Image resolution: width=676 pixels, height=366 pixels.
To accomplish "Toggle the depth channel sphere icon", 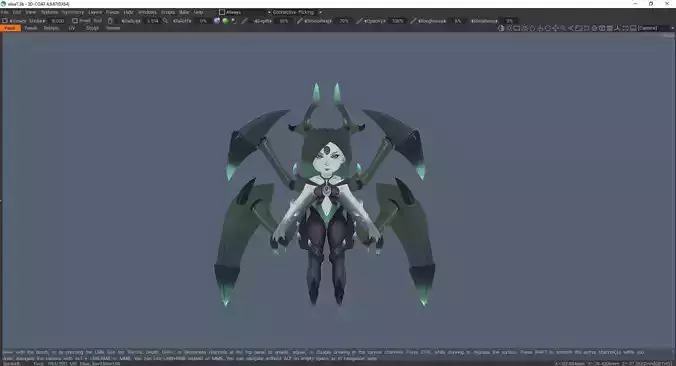I will coord(217,21).
